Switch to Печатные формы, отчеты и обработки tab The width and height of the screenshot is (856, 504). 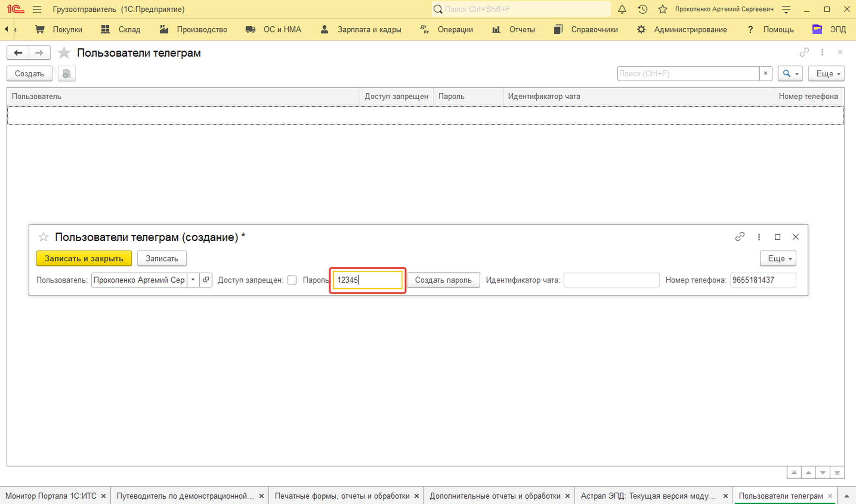click(x=342, y=496)
